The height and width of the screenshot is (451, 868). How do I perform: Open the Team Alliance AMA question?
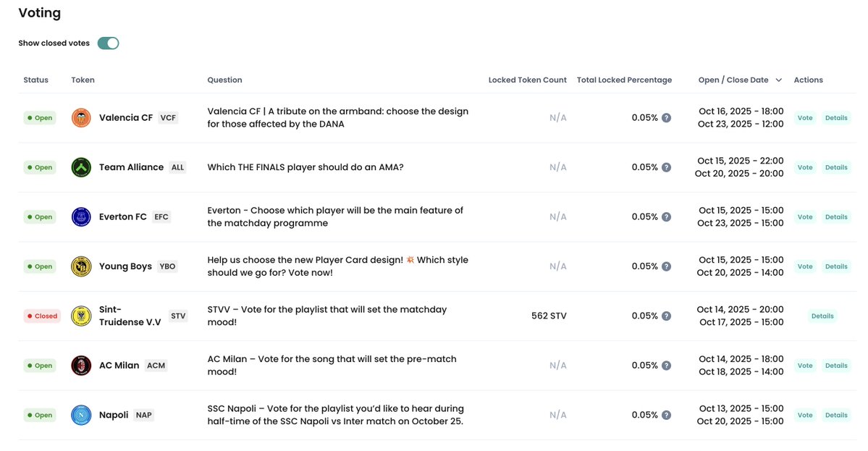point(305,167)
